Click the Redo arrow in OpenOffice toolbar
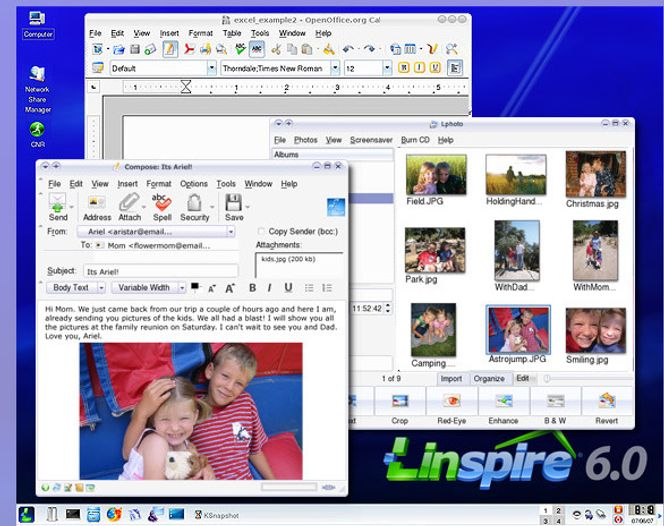The image size is (664, 526). [x=370, y=49]
